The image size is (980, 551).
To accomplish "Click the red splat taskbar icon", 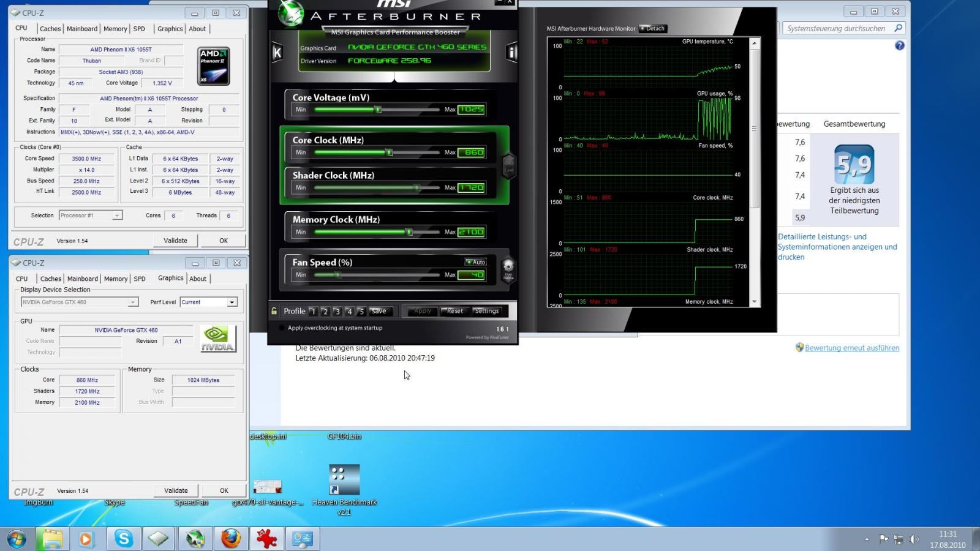I will coord(266,539).
